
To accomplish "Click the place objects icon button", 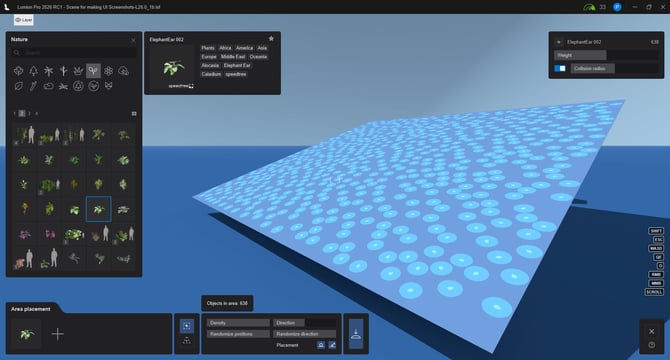I will coord(356,334).
